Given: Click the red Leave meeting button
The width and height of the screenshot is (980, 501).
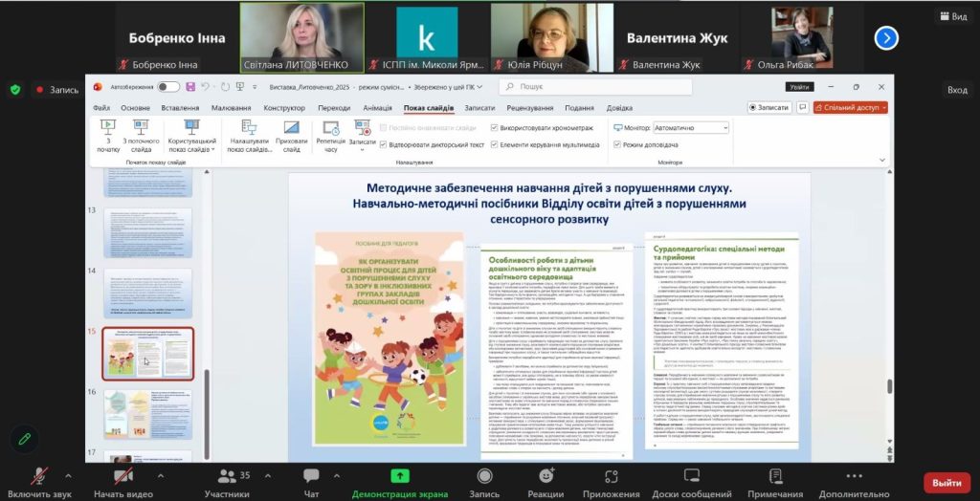Looking at the screenshot, I should click(946, 483).
